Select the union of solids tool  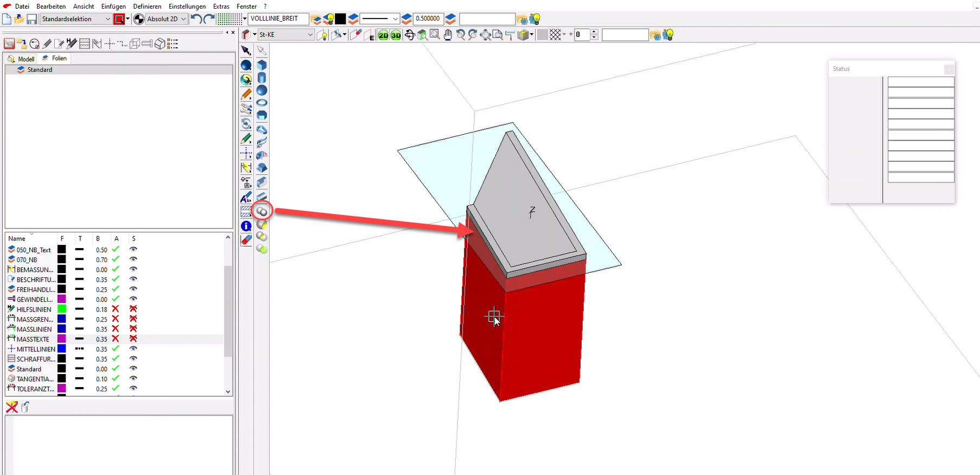point(262,211)
